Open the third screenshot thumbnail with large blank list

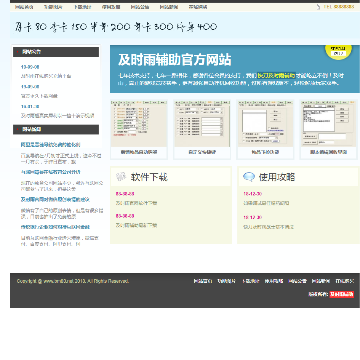coord(265,123)
